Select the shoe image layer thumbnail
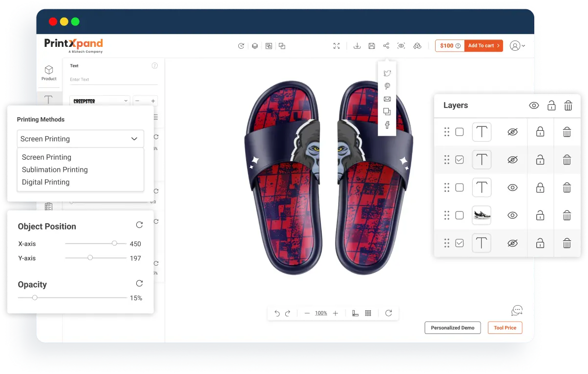The width and height of the screenshot is (588, 374). [482, 215]
